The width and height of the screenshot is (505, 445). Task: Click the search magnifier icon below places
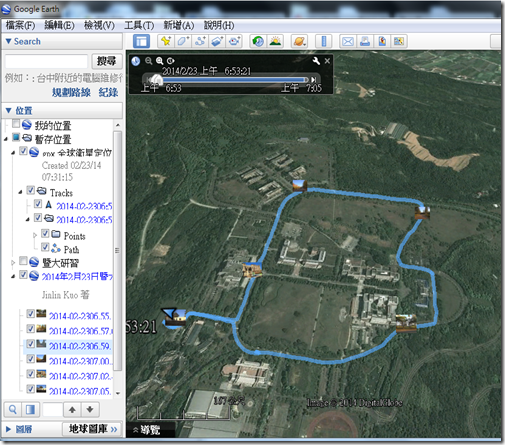[13, 409]
